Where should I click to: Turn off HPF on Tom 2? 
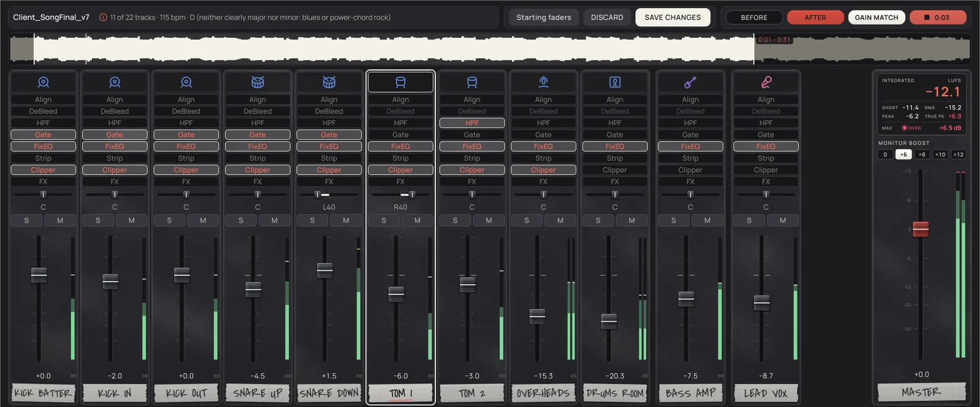point(472,123)
